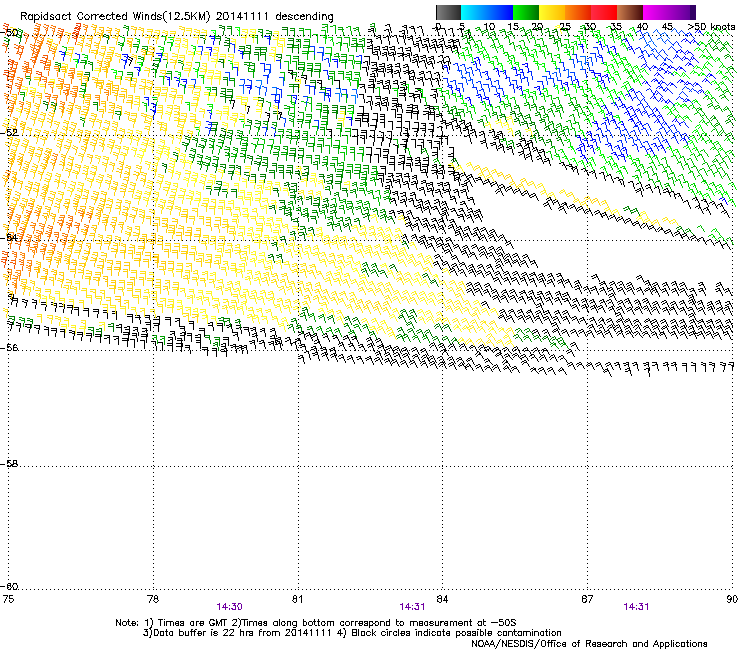Select the yellow 20-25 knots legend swatch
The image size is (740, 650).
point(552,12)
